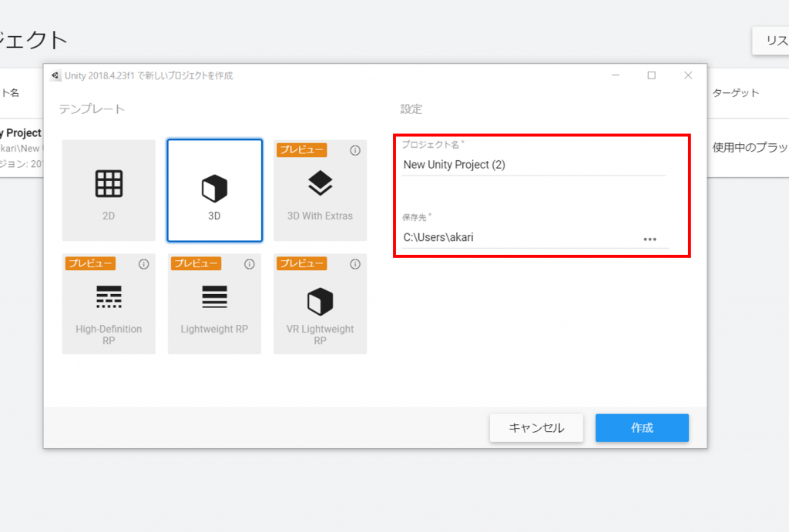The height and width of the screenshot is (532, 789).
Task: Click the 2D grid icon
Action: (109, 183)
